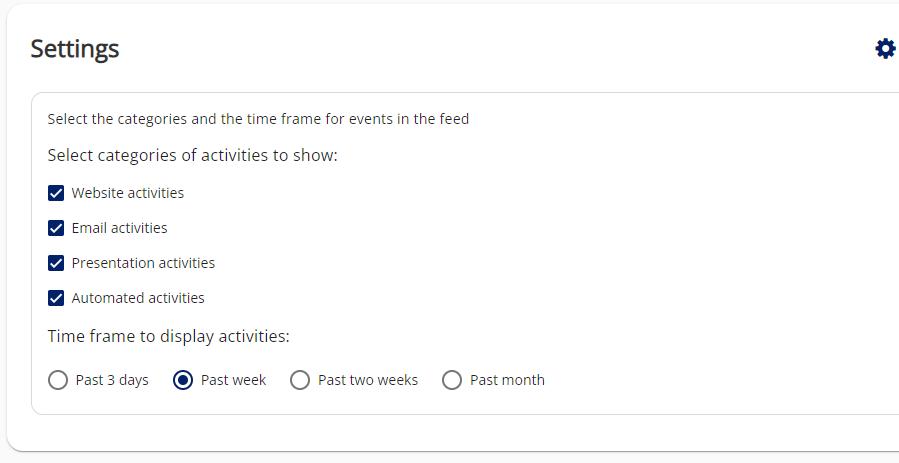The width and height of the screenshot is (899, 463).
Task: Select the Past week radio button
Action: (x=183, y=380)
